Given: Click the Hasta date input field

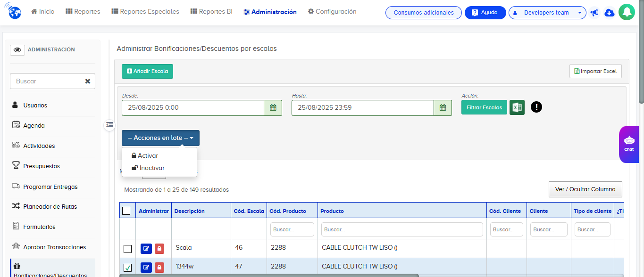Looking at the screenshot, I should pos(363,107).
